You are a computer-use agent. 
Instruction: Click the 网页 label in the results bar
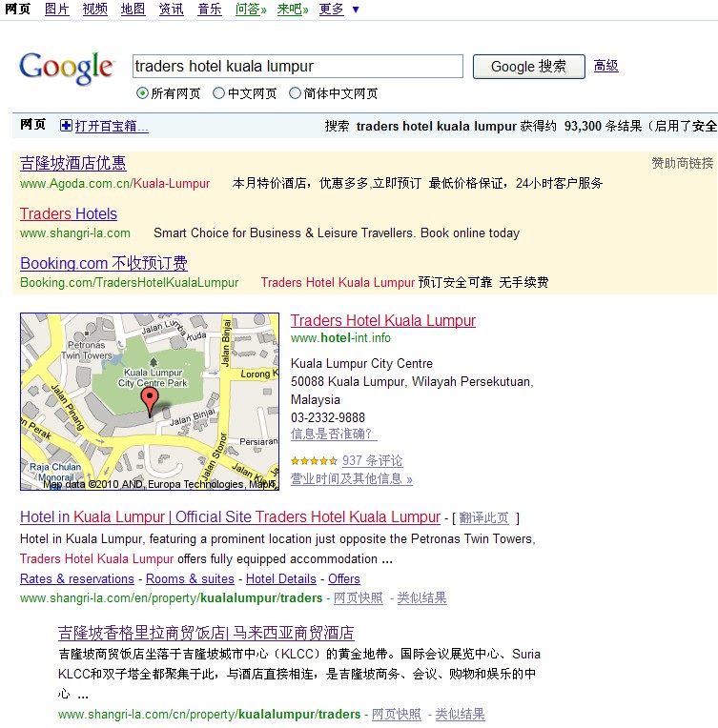point(32,125)
